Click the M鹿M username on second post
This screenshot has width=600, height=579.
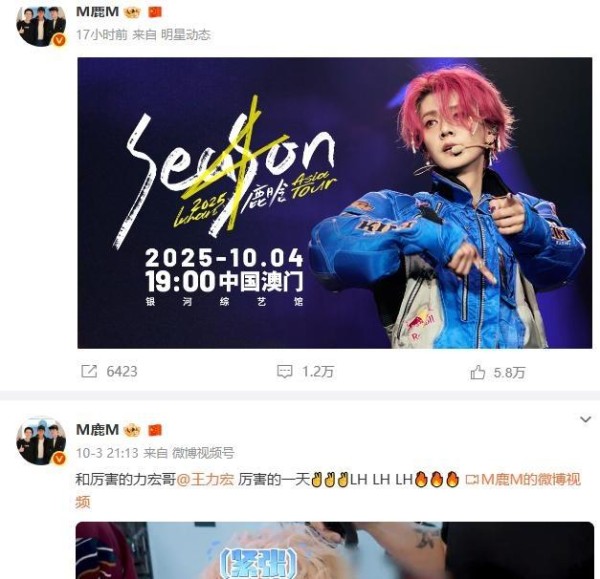(x=97, y=430)
